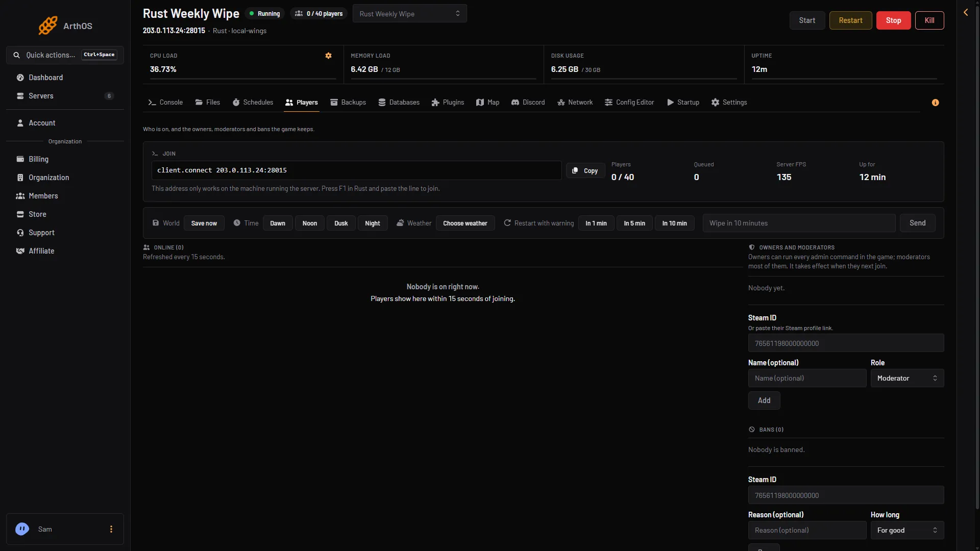
Task: Set time to Night
Action: pos(373,223)
